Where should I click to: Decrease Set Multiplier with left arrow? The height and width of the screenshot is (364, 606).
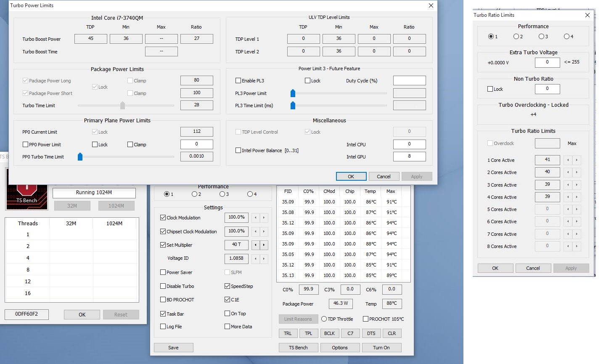click(x=256, y=245)
